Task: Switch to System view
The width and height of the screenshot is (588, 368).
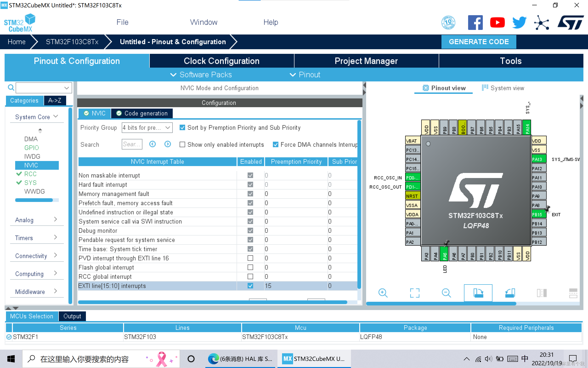Action: [503, 88]
